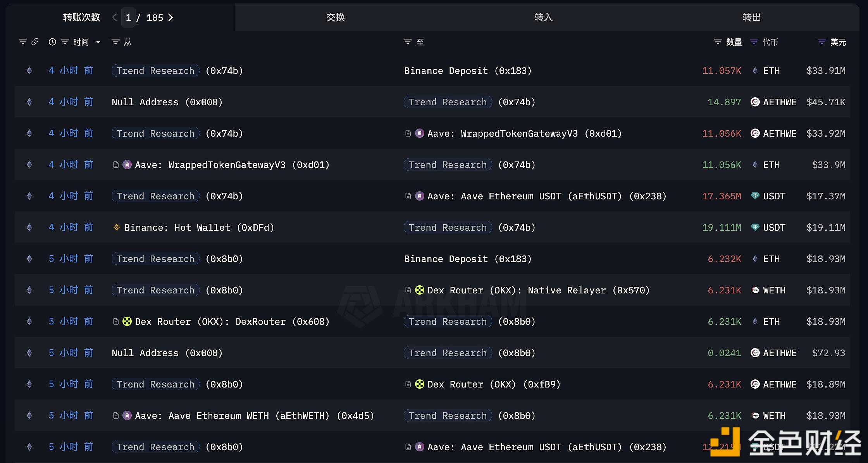Open Binance Deposit (0x183) in first row
The height and width of the screenshot is (463, 868).
pyautogui.click(x=467, y=71)
